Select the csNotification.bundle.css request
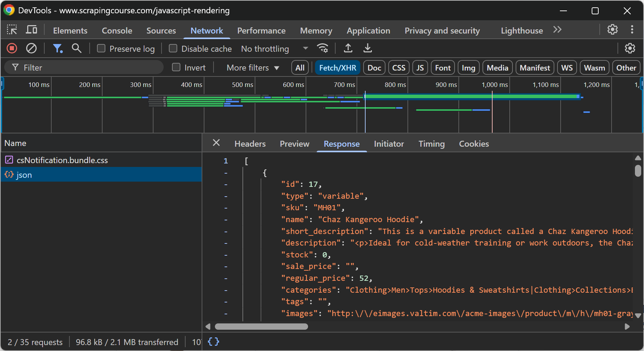Screen dimensions: 644x351 [62, 160]
